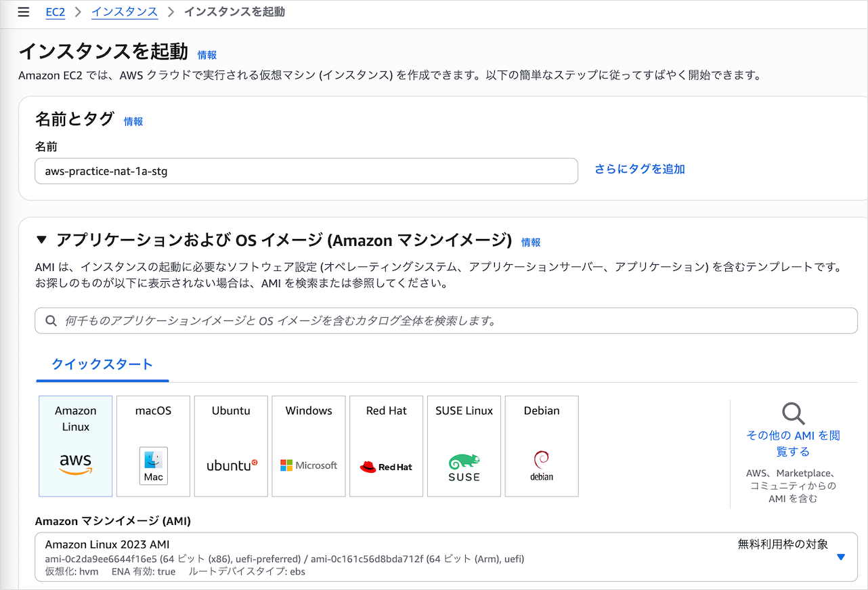The image size is (868, 590).
Task: Click the large magnifier browse AMI icon
Action: (793, 413)
